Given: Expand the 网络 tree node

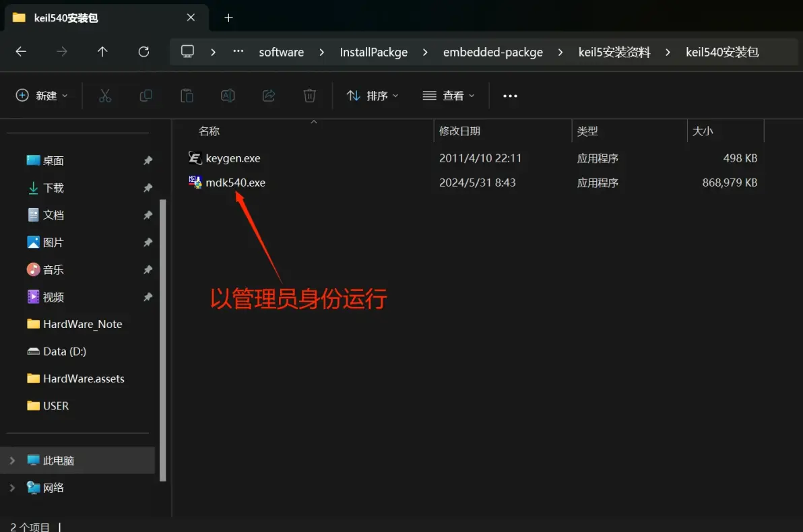Looking at the screenshot, I should pyautogui.click(x=12, y=488).
